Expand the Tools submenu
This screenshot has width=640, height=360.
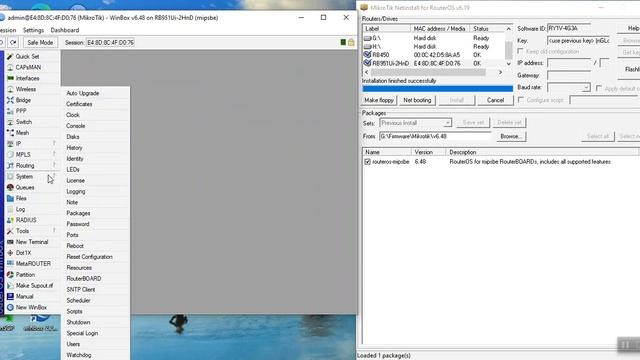(32, 231)
